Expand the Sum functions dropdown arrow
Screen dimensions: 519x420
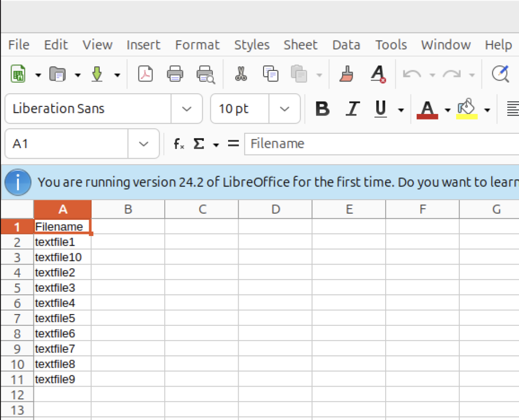point(216,145)
